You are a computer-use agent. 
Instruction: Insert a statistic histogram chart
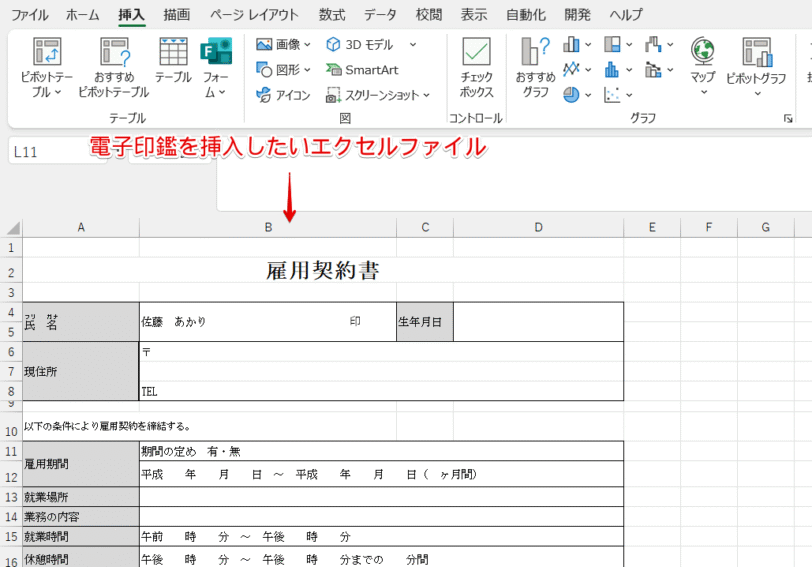(x=612, y=69)
